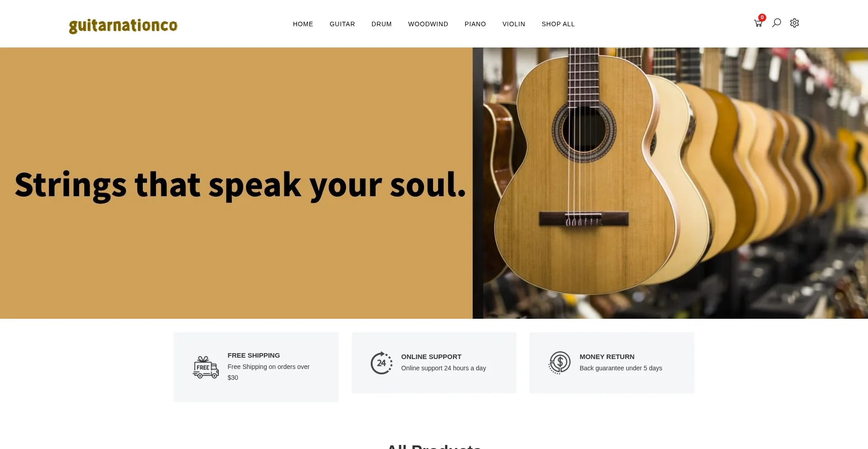Go to the Home menu item
Screen dimensions: 868x449
(x=303, y=24)
